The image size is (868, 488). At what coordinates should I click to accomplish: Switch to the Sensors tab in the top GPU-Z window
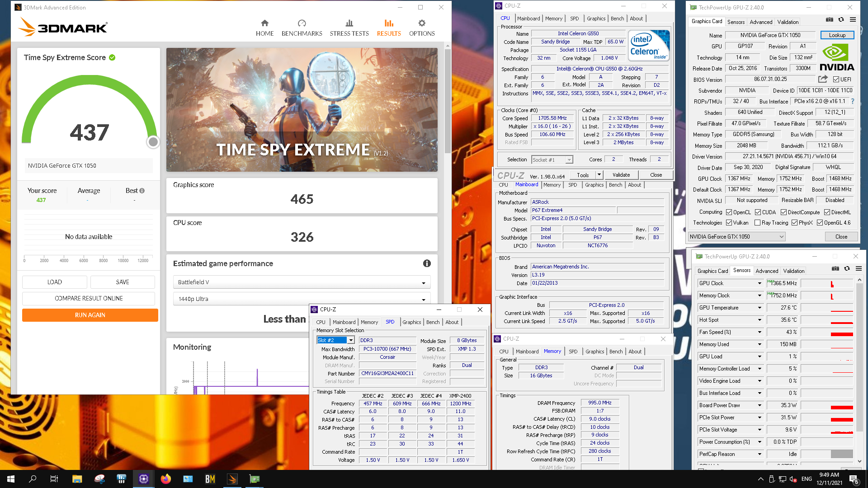pyautogui.click(x=736, y=22)
